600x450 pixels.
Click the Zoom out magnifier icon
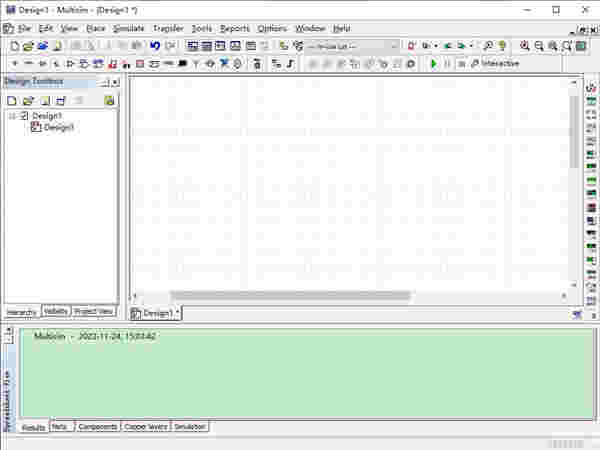[x=539, y=46]
